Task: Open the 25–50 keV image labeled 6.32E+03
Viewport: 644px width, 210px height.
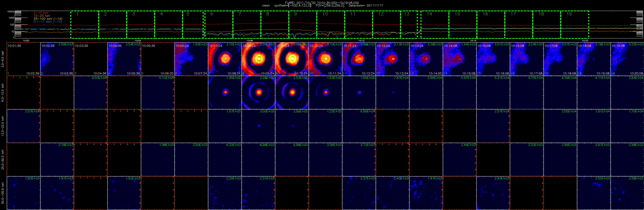Action: point(225,160)
